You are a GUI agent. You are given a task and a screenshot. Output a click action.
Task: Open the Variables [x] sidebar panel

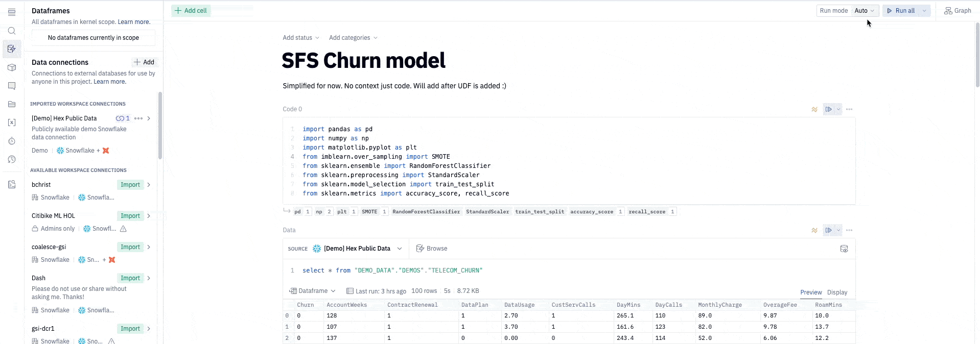(x=12, y=122)
